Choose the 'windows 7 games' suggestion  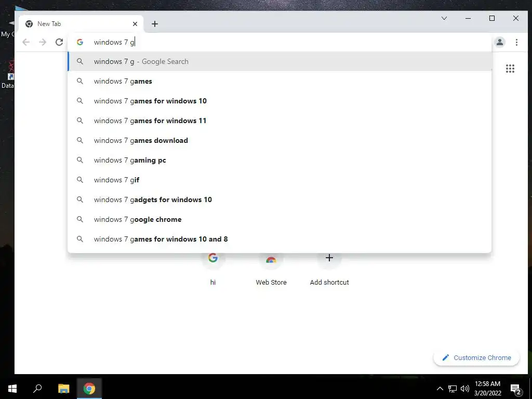(280, 81)
